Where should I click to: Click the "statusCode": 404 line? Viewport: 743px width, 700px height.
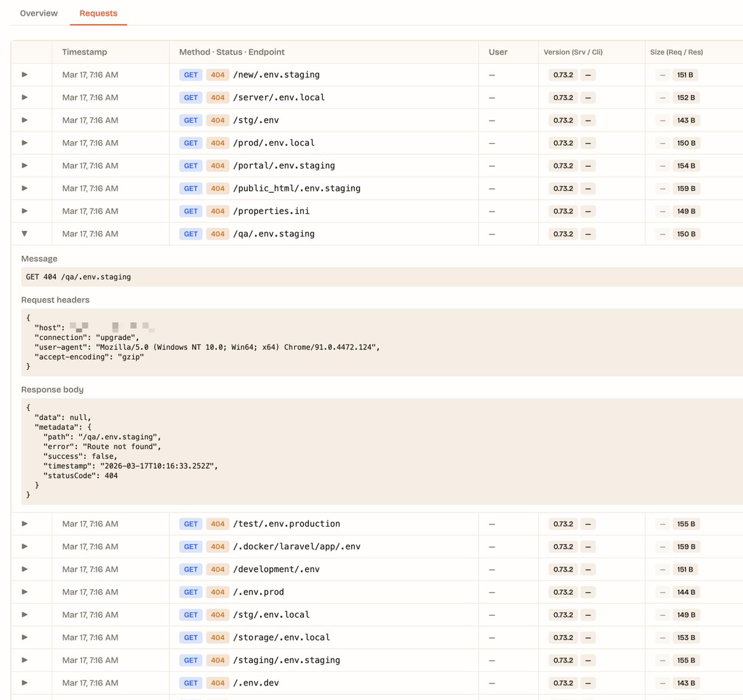coord(80,476)
